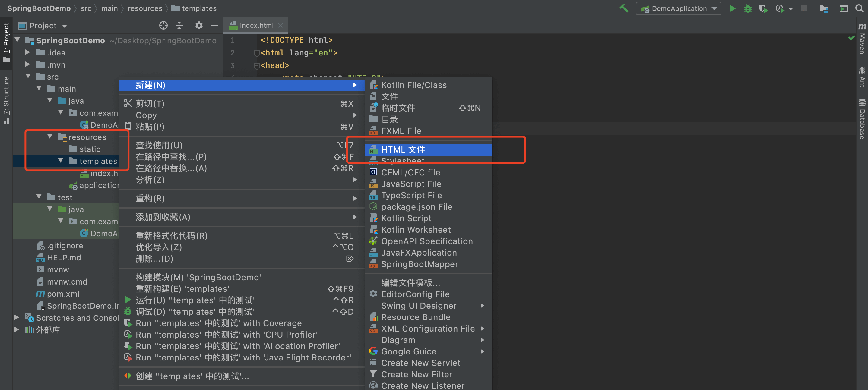The image size is (868, 390).
Task: Select SpringBootMapper template entry
Action: [x=428, y=264]
